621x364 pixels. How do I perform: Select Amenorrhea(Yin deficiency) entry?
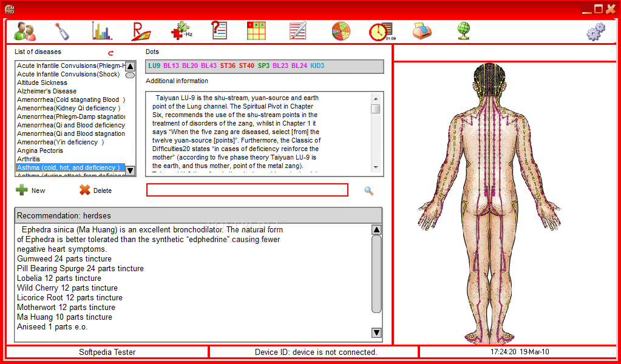(x=70, y=142)
